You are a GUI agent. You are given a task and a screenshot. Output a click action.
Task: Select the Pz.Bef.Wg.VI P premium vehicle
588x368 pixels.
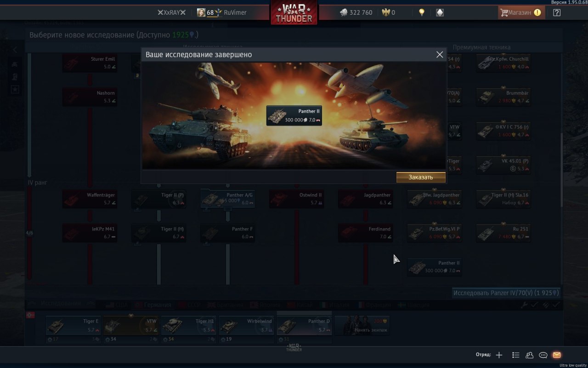coord(434,233)
